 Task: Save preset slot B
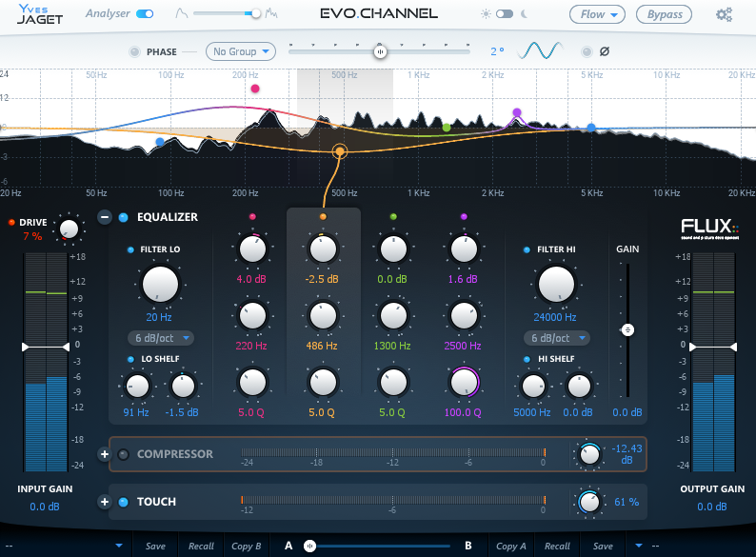(x=603, y=546)
